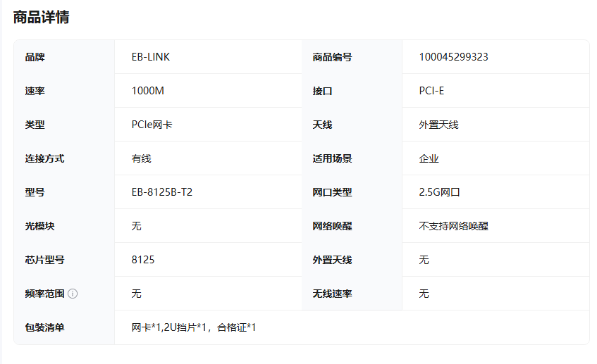Viewport: 597px width, 364px height.
Task: Click the 外置天线 label in the 无 value row
Action: (332, 261)
